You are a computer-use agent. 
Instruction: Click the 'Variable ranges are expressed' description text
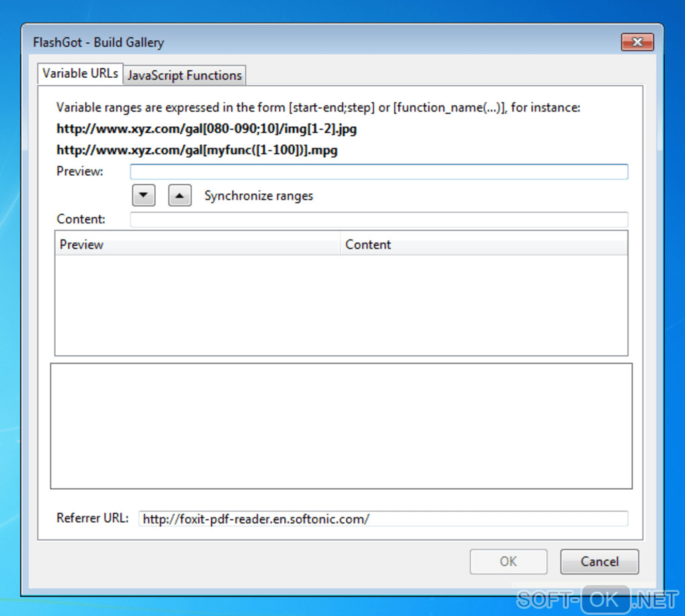point(318,107)
